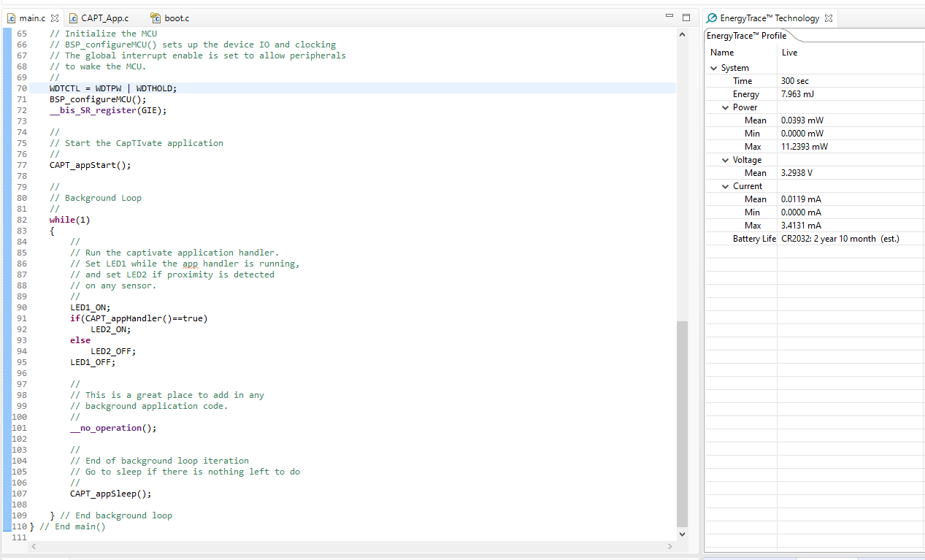The image size is (925, 560).
Task: Collapse the Voltage tree node
Action: 726,160
